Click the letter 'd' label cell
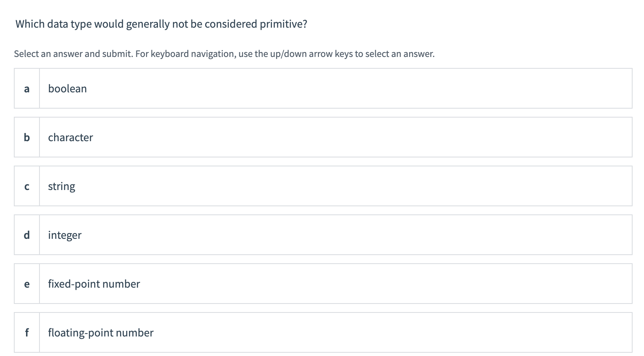Viewport: 644px width, 356px height. [26, 235]
